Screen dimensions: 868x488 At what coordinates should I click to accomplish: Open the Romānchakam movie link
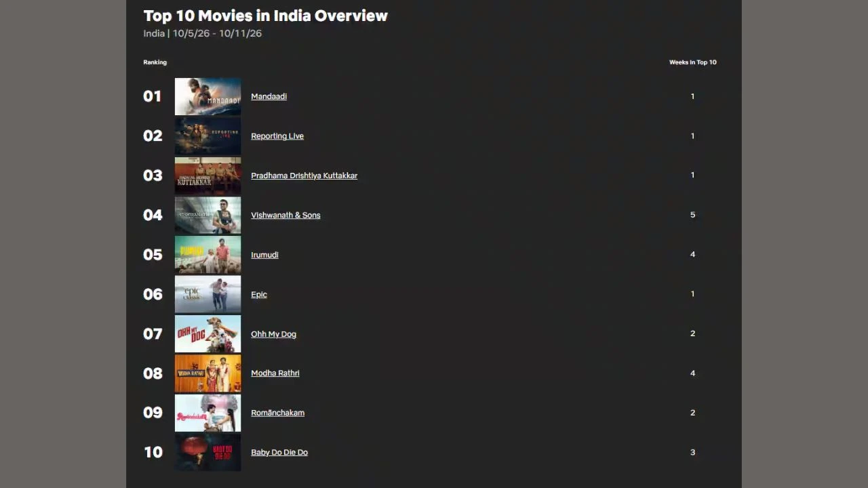click(x=277, y=413)
